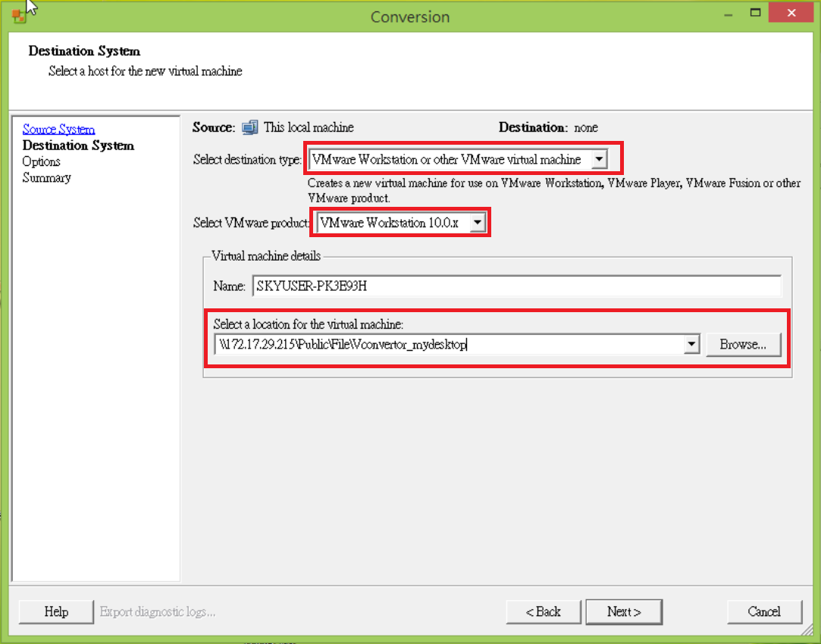Image resolution: width=821 pixels, height=644 pixels.
Task: Click 'Select a host for the new virtual machine' text
Action: click(146, 71)
